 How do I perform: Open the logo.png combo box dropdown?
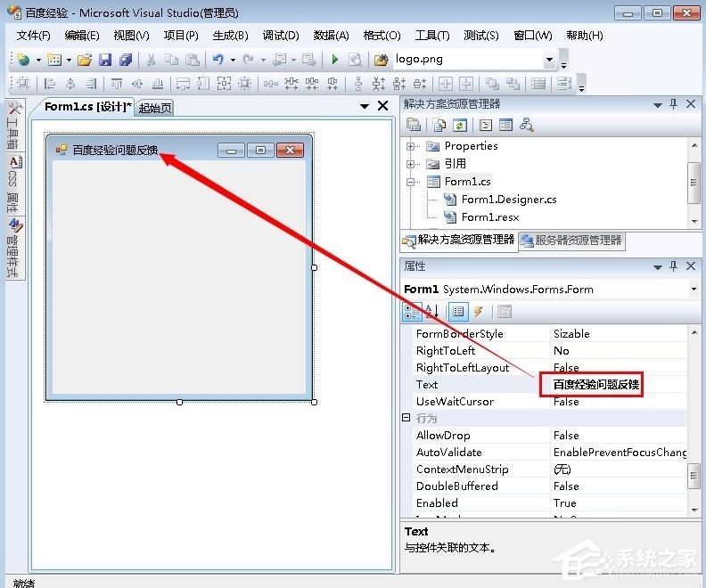(549, 60)
